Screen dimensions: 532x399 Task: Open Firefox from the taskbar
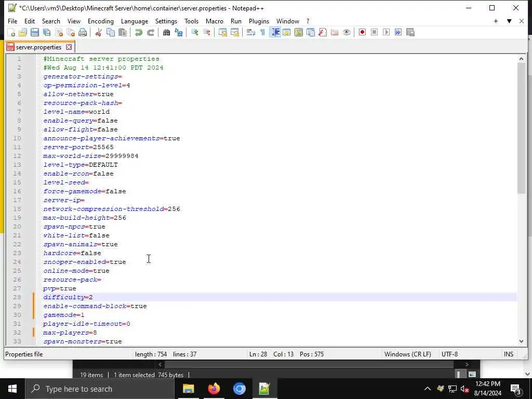pyautogui.click(x=214, y=389)
